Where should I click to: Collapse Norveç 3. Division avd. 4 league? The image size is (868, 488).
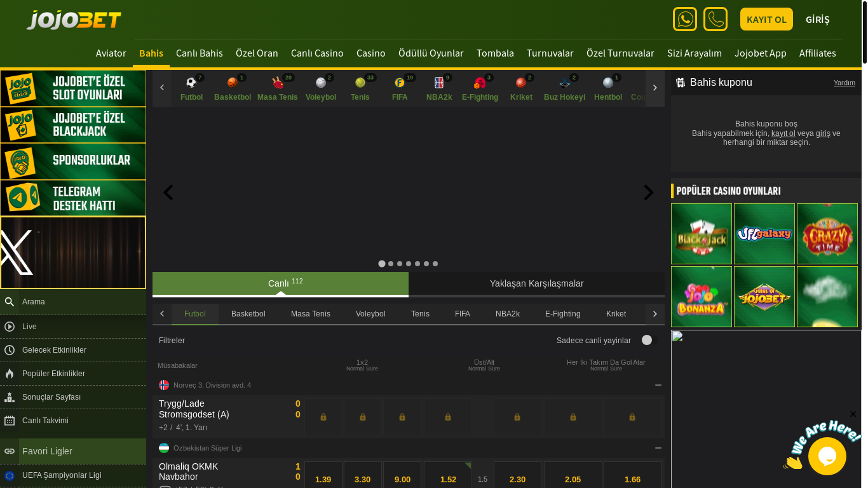658,385
